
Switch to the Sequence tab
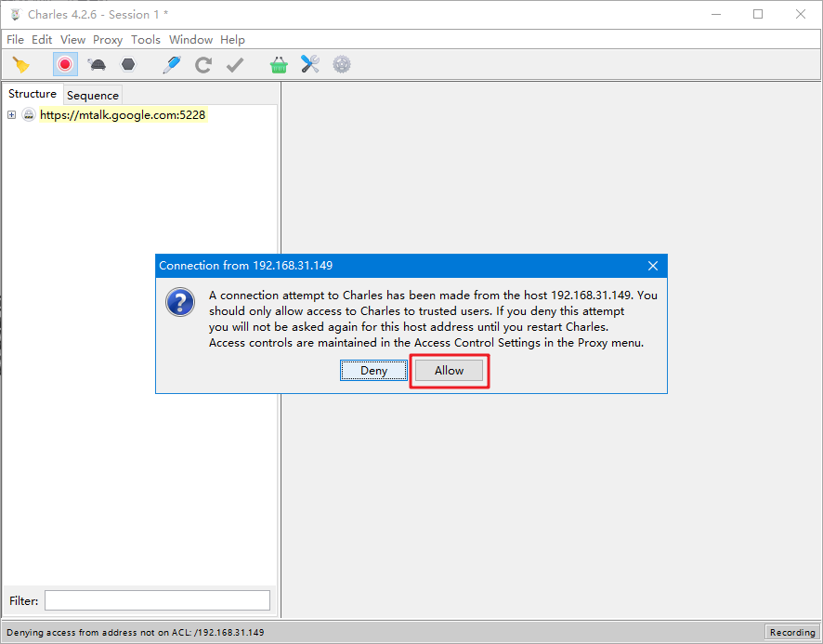pyautogui.click(x=93, y=95)
